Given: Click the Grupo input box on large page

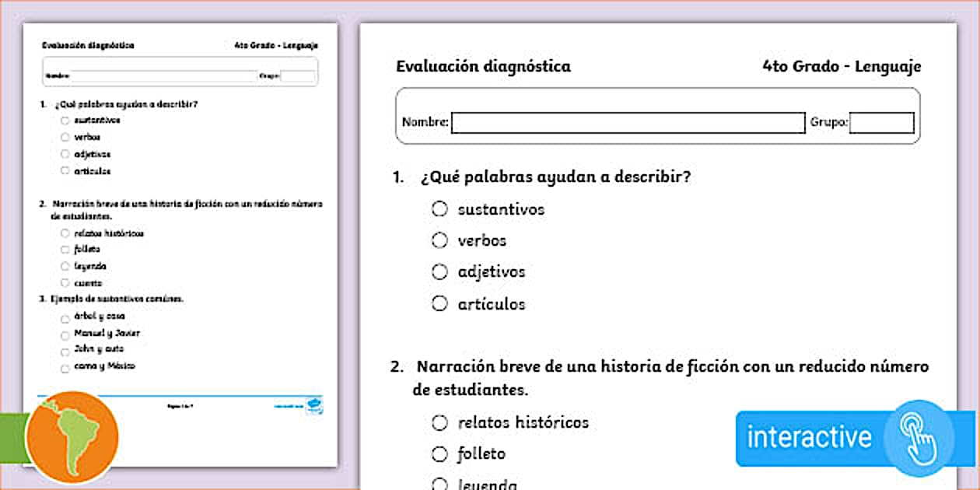Looking at the screenshot, I should (881, 123).
